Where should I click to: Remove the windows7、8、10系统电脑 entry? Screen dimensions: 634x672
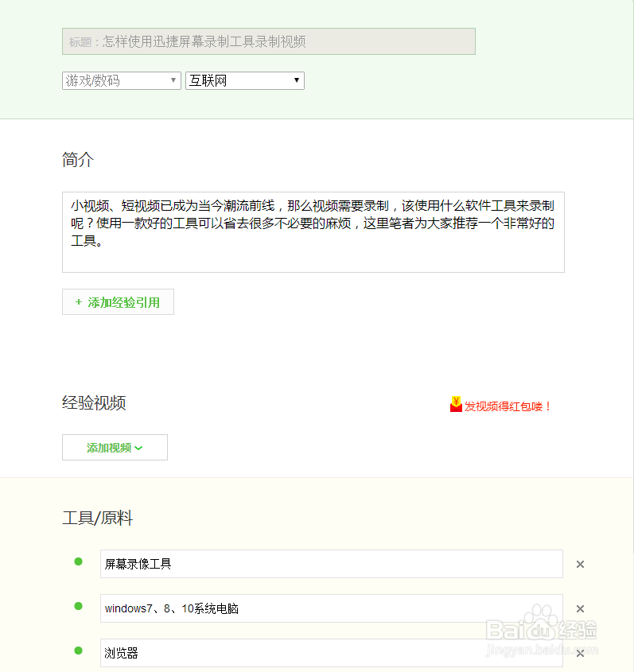coord(580,608)
